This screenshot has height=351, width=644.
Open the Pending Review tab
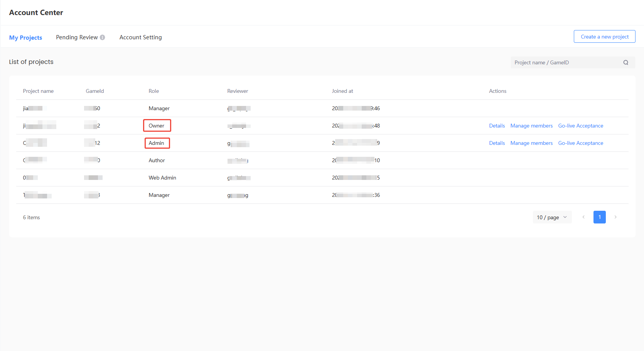[x=77, y=37]
